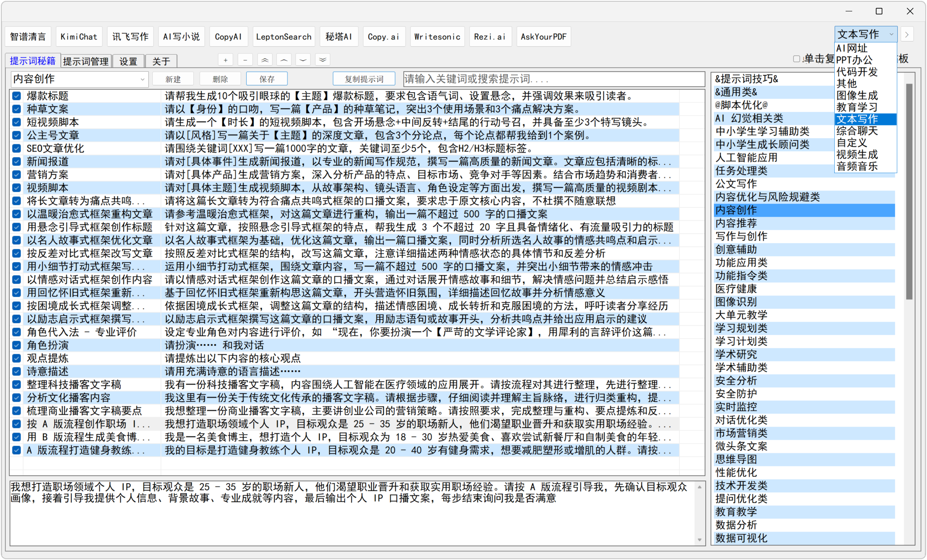Open the 讯飞写作 site shortcut
Viewport: 927px width, 560px height.
click(x=130, y=37)
